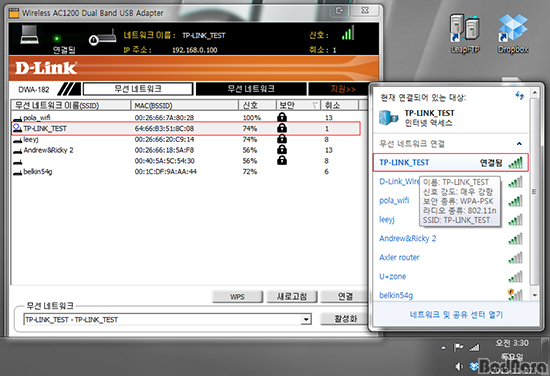550x376 pixels.
Task: Sort by the security column header
Action: pos(298,105)
